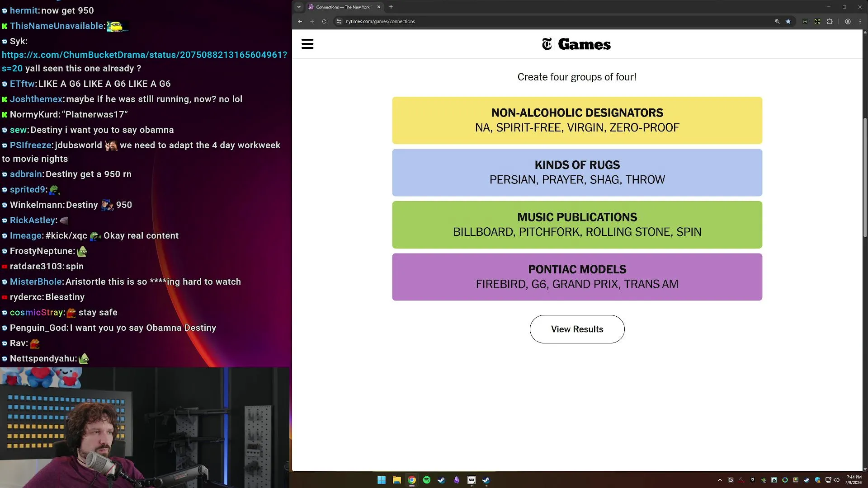Expand the tab search dropdown
This screenshot has height=488, width=868.
(299, 7)
